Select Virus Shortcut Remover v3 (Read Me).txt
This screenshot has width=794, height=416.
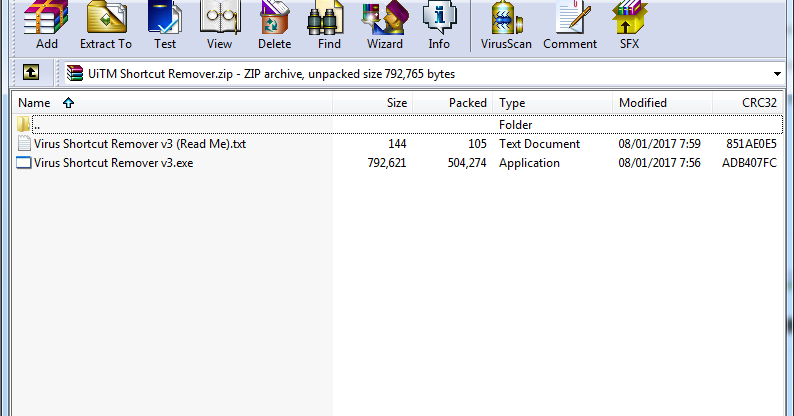140,144
